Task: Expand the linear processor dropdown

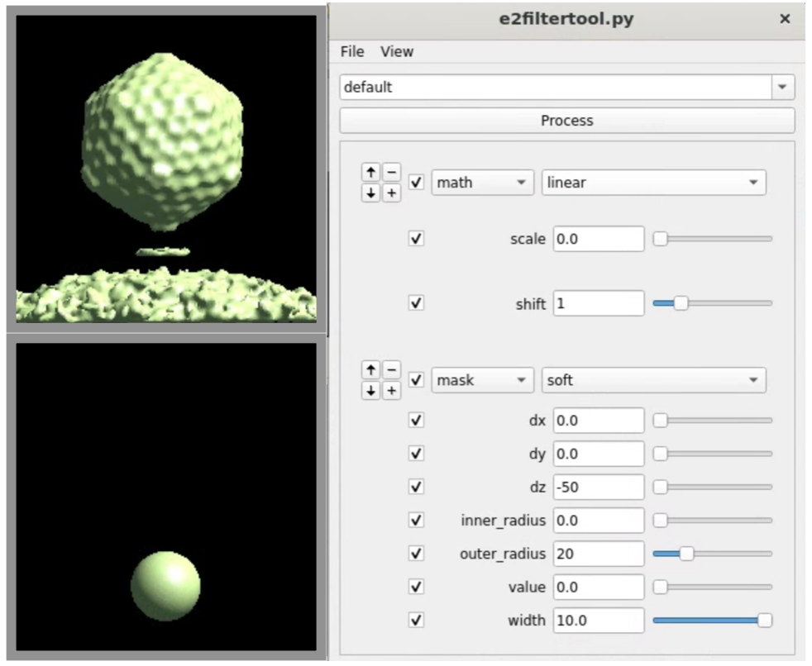Action: pyautogui.click(x=653, y=183)
